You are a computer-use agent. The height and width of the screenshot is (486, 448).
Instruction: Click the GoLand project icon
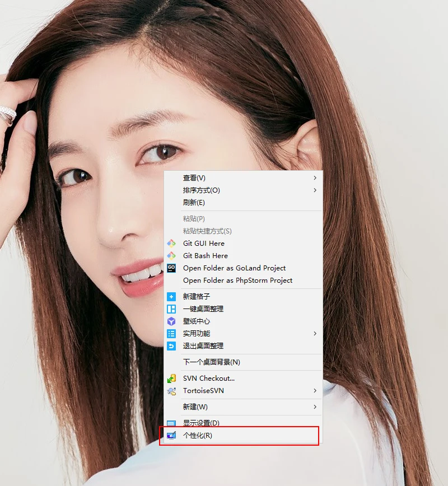pyautogui.click(x=171, y=268)
